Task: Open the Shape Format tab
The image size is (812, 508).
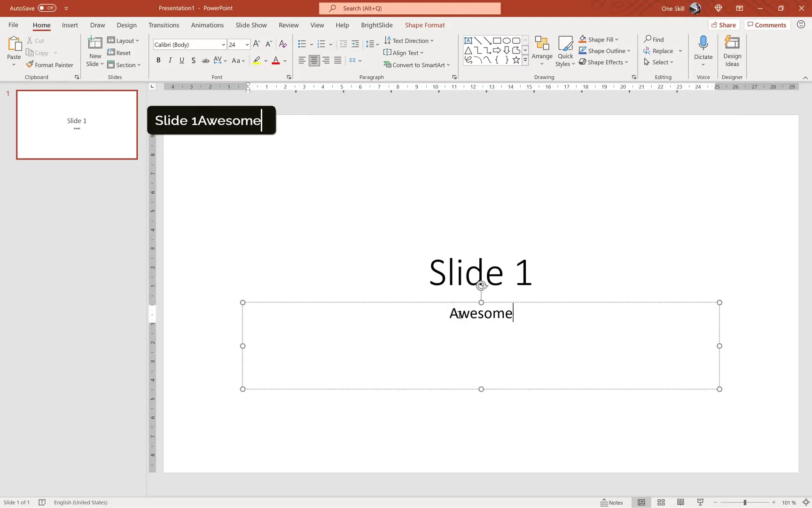Action: point(425,25)
